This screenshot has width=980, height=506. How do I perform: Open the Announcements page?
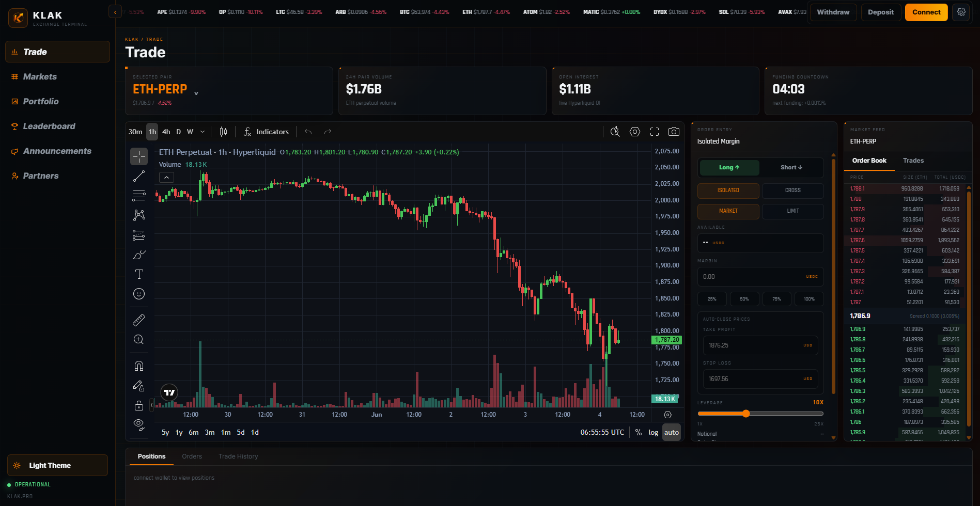click(x=57, y=151)
